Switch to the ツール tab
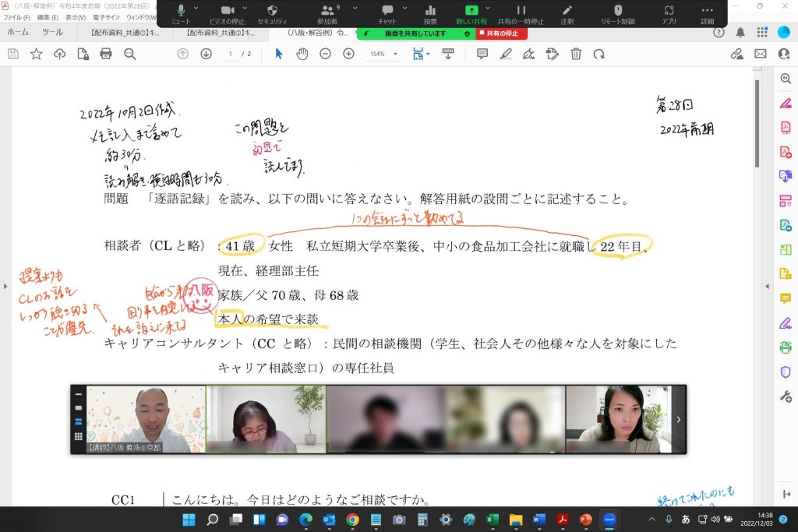Screen dimensions: 798x532 tap(52, 33)
